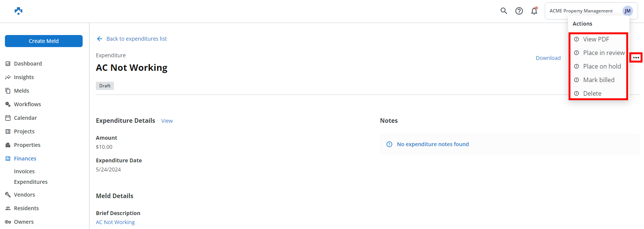Open the View link beside Expenditure Details
644x229 pixels.
[167, 121]
